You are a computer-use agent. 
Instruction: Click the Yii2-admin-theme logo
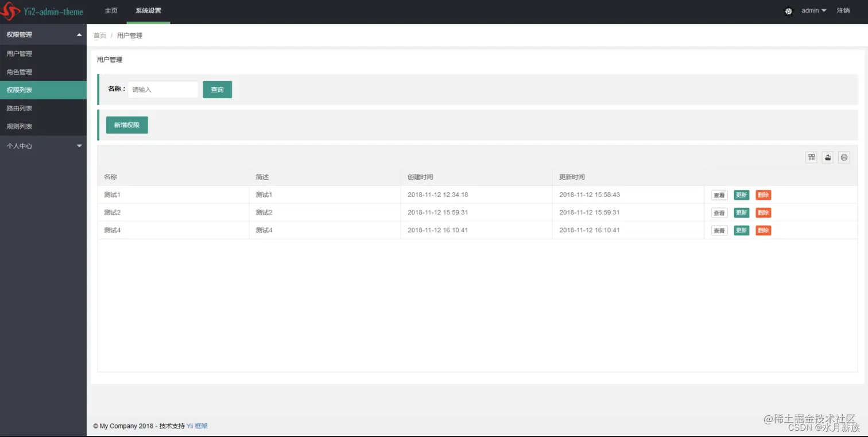click(43, 11)
